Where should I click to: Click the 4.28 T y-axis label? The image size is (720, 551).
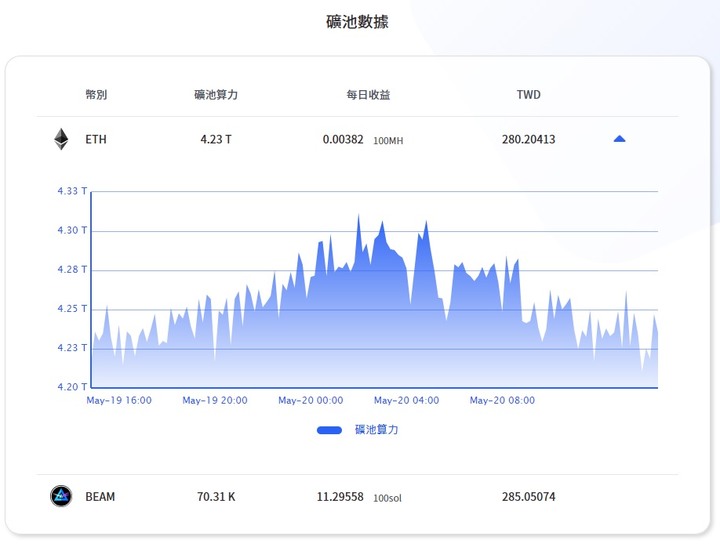click(x=72, y=270)
